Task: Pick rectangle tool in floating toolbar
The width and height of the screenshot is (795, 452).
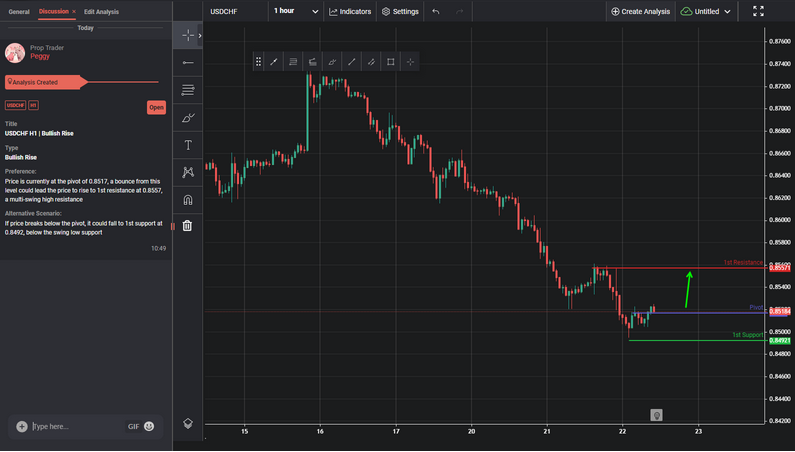Action: click(x=390, y=62)
